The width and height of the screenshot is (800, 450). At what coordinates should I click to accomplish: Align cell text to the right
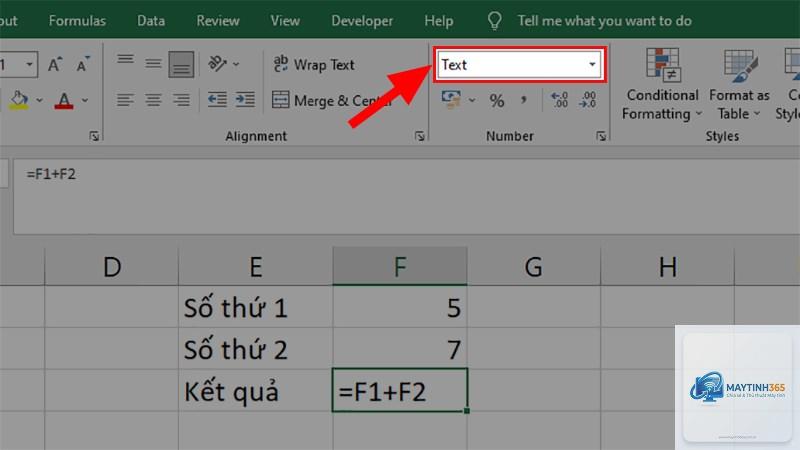click(181, 99)
